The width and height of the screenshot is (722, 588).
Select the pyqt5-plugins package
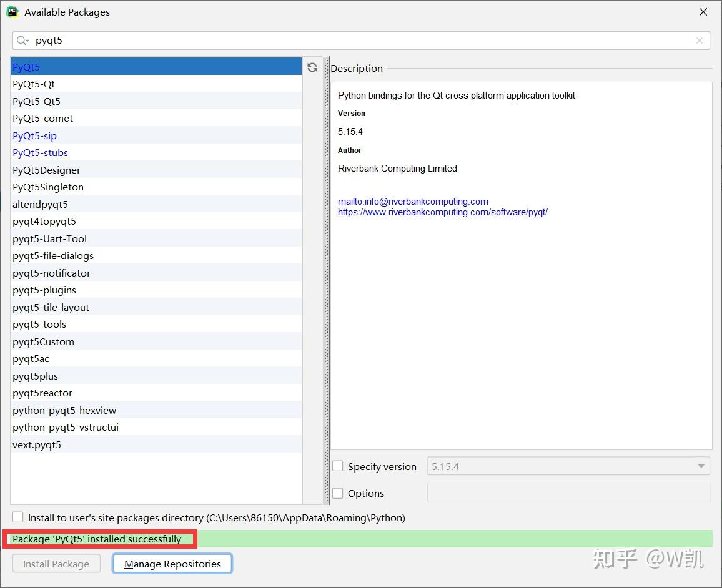pos(156,290)
